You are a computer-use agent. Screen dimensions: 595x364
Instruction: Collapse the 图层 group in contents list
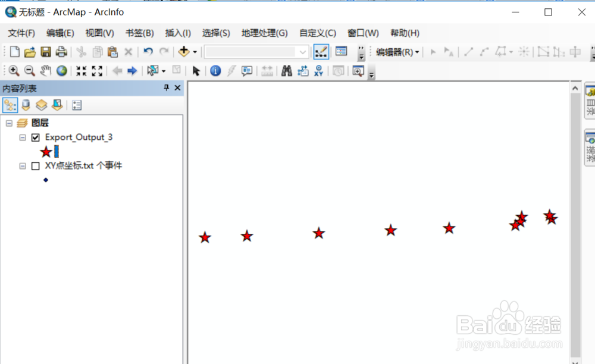tap(10, 123)
